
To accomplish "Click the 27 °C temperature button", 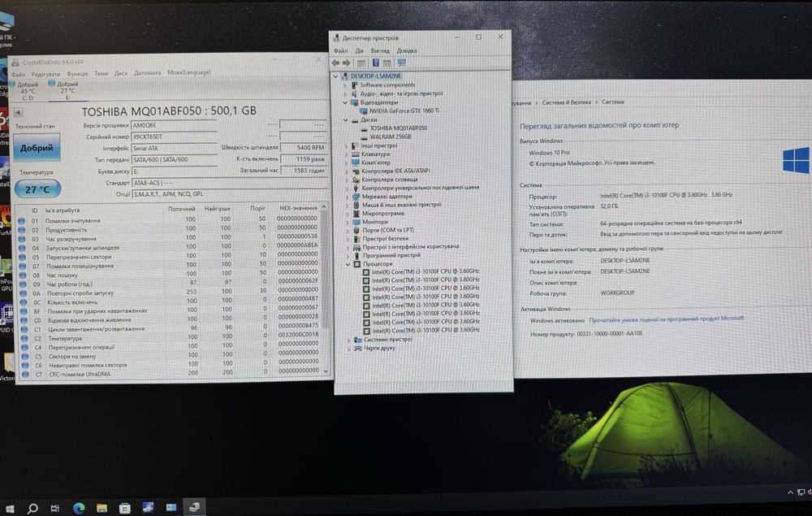I will [37, 189].
